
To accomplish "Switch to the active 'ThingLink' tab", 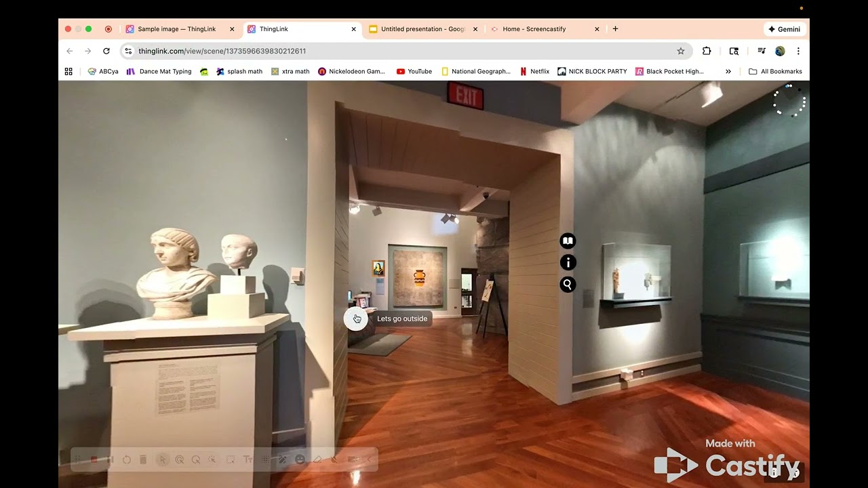I will coord(302,29).
